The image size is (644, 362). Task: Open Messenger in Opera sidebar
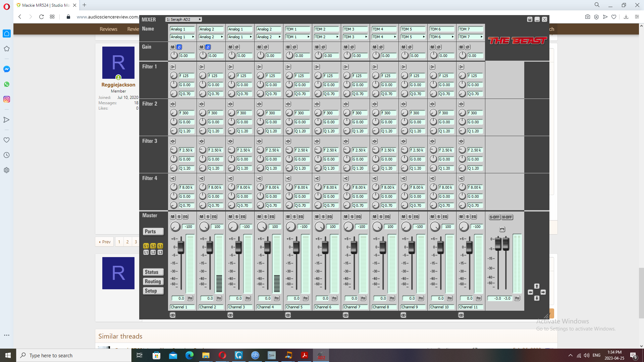pyautogui.click(x=7, y=69)
